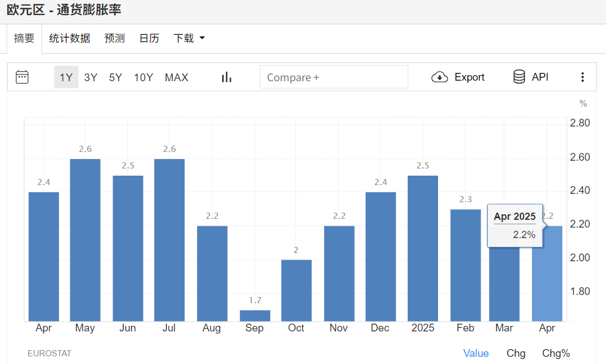Viewport: 606px width, 364px height.
Task: Click the 2025 January bar valued 2.5
Action: pyautogui.click(x=423, y=249)
